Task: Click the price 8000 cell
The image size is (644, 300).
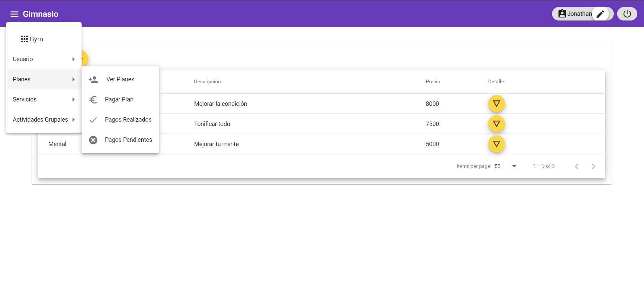Action: (432, 104)
